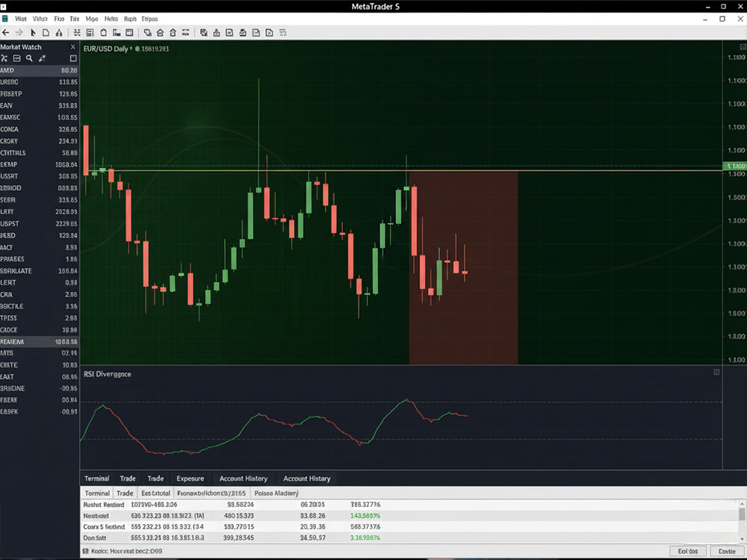Click the forward navigation arrow in the toolbar
The height and width of the screenshot is (560, 747).
18,32
